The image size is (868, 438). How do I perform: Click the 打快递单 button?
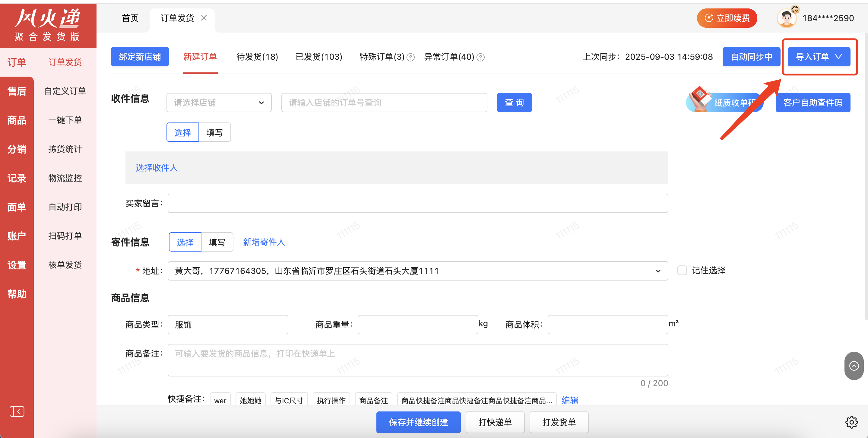[495, 422]
